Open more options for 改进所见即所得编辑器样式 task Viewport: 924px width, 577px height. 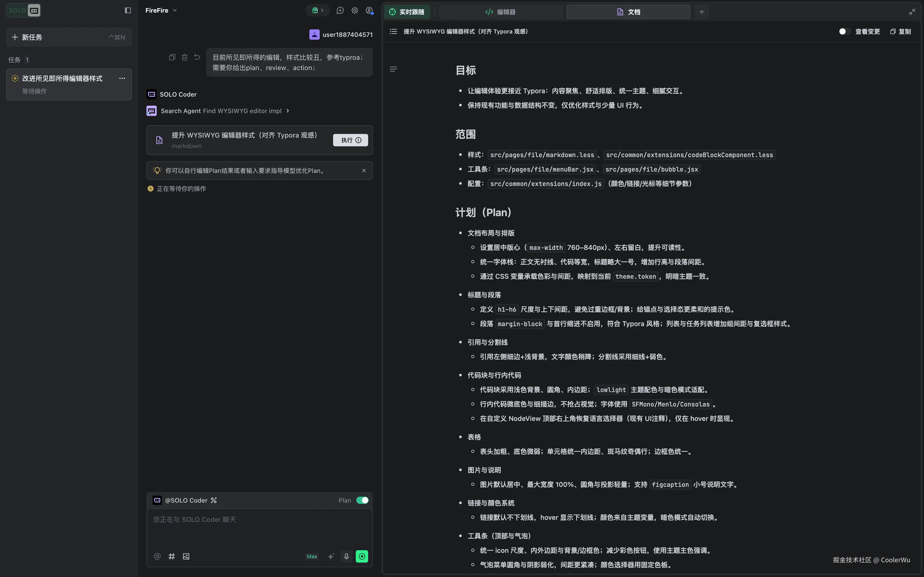122,78
